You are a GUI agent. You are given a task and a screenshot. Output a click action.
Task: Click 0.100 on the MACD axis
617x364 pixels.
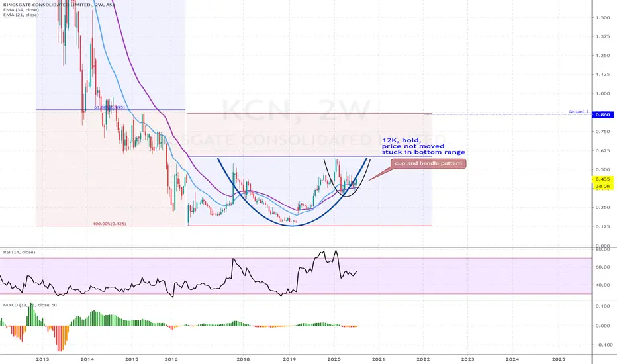pyautogui.click(x=603, y=306)
